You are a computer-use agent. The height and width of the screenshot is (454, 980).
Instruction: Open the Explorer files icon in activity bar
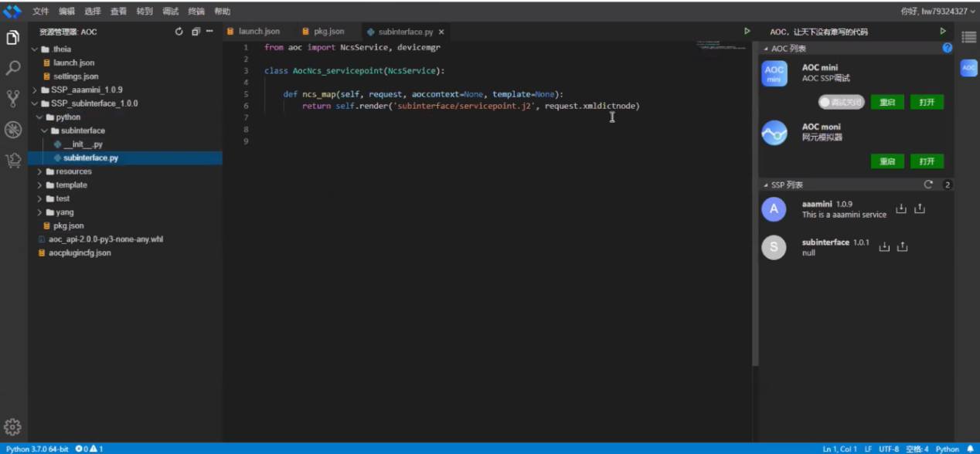(x=12, y=38)
